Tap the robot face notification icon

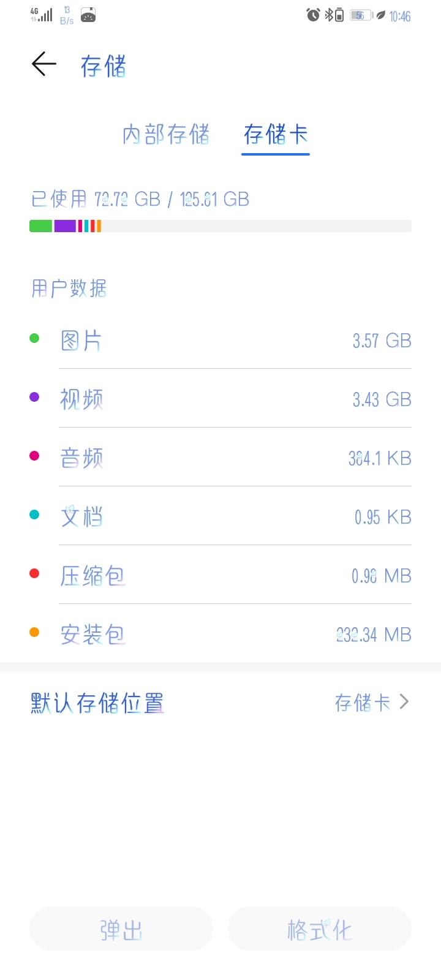tap(89, 15)
